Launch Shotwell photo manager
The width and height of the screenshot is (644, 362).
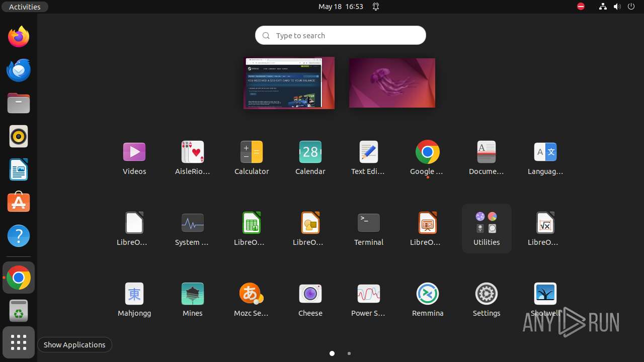[545, 294]
